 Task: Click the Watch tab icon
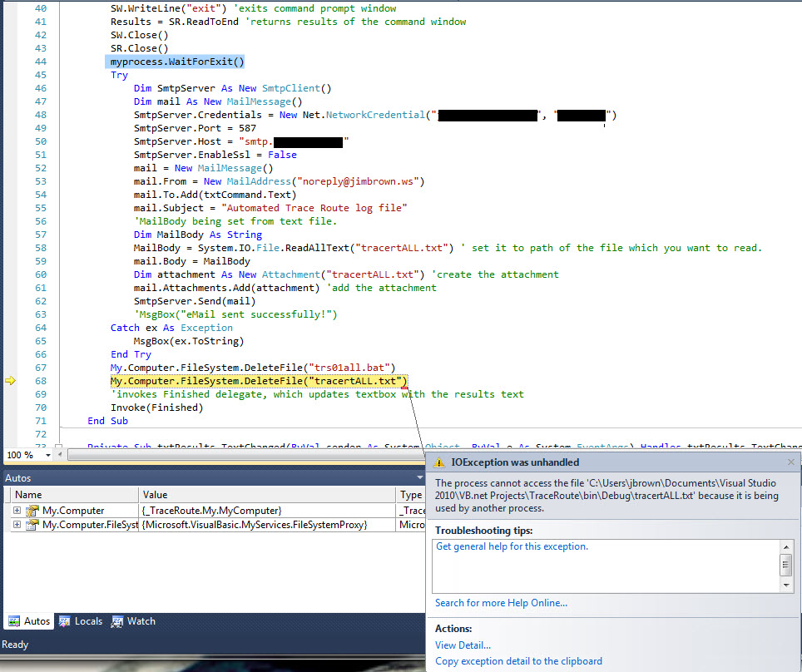pos(117,621)
